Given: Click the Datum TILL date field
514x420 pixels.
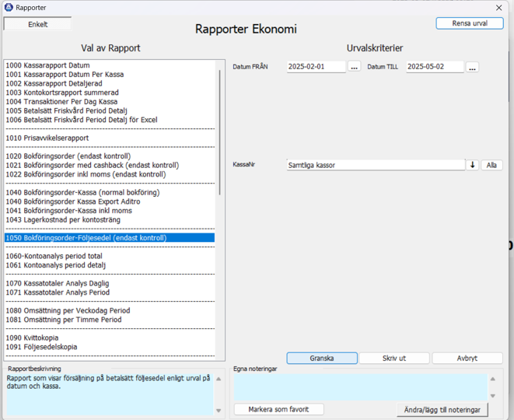Looking at the screenshot, I should (x=435, y=67).
